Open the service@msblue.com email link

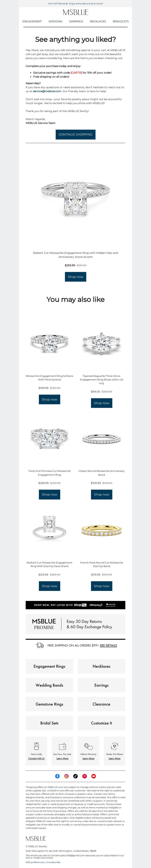47,91
